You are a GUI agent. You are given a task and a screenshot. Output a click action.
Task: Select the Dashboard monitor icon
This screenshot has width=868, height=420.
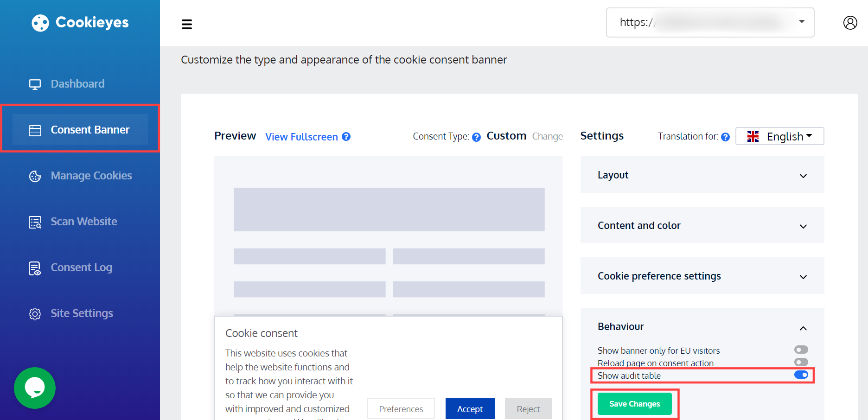click(x=35, y=83)
